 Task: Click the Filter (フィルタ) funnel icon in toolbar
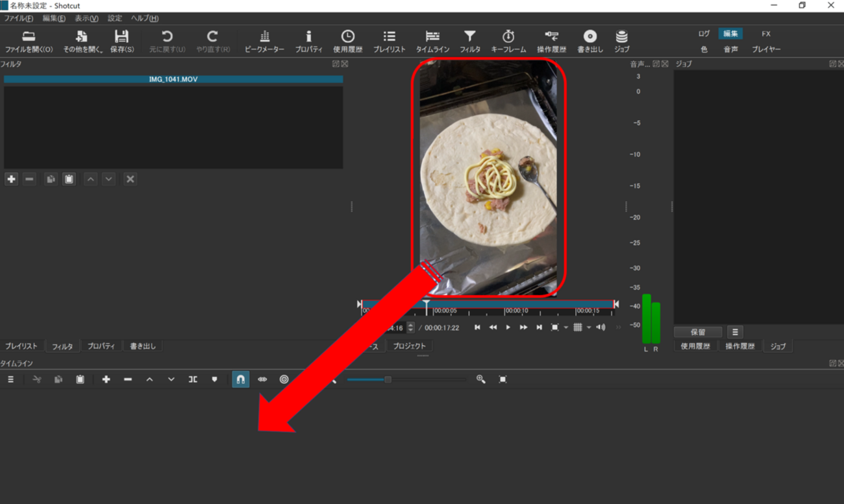[469, 41]
